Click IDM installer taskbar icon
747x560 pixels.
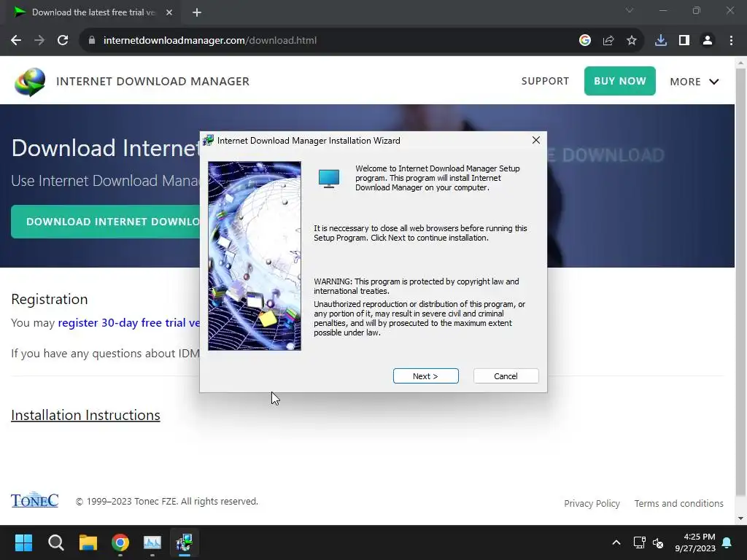point(185,542)
